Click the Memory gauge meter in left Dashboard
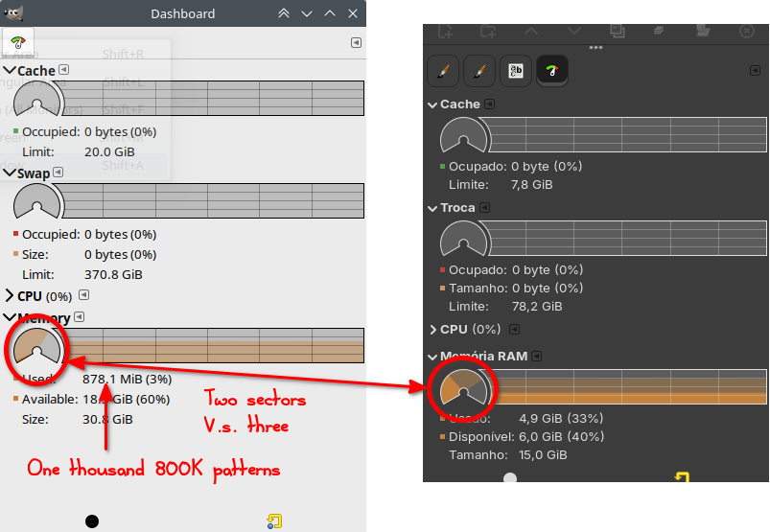770x532 pixels. tap(37, 345)
